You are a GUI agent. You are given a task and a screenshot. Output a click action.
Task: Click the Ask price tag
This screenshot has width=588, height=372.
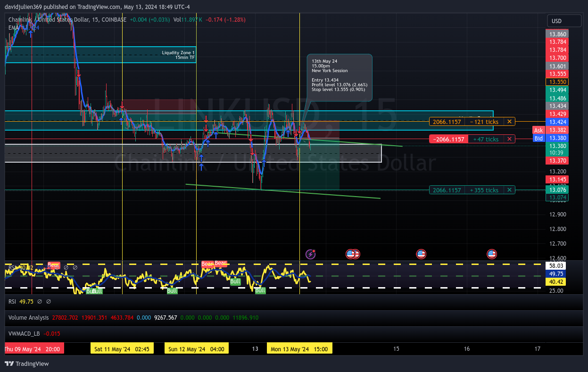[x=538, y=130]
